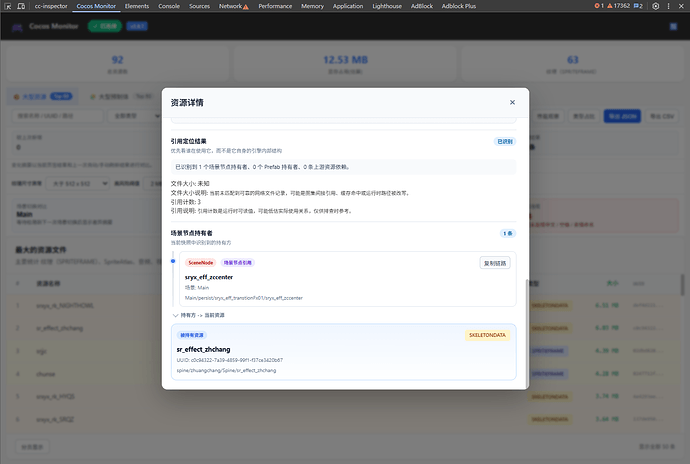Open the DevTools three-dot menu

click(x=668, y=6)
